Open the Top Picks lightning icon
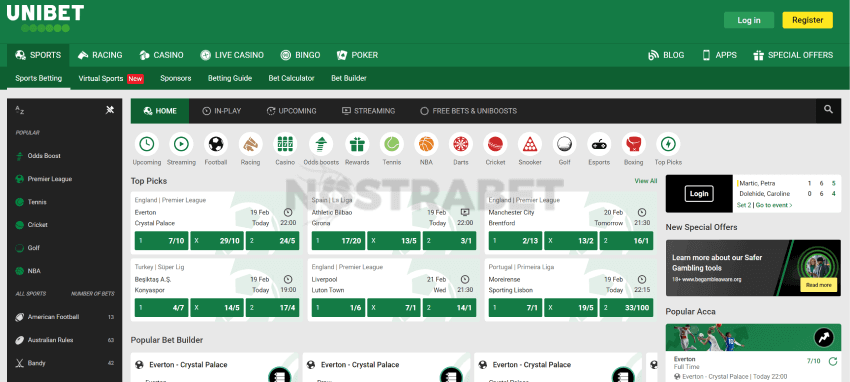 (668, 144)
